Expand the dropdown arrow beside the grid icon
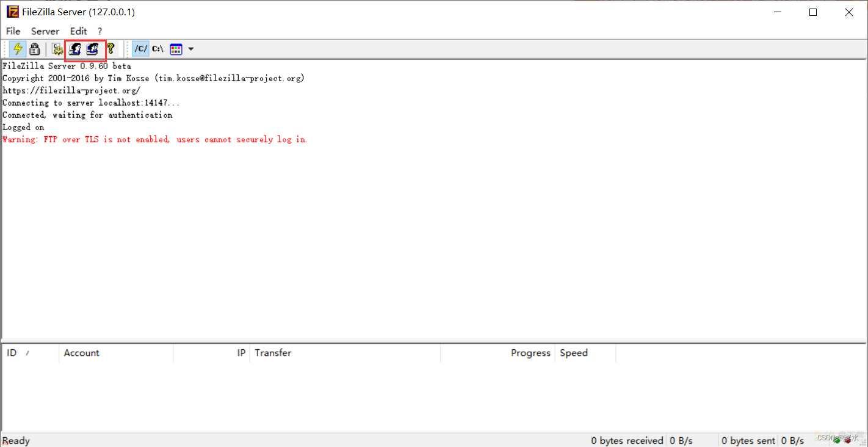The height and width of the screenshot is (447, 868). click(x=190, y=49)
